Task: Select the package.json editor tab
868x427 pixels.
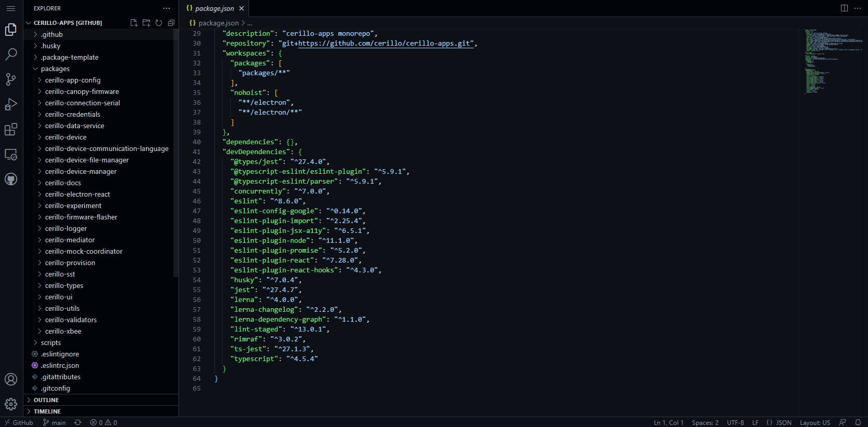Action: click(214, 8)
